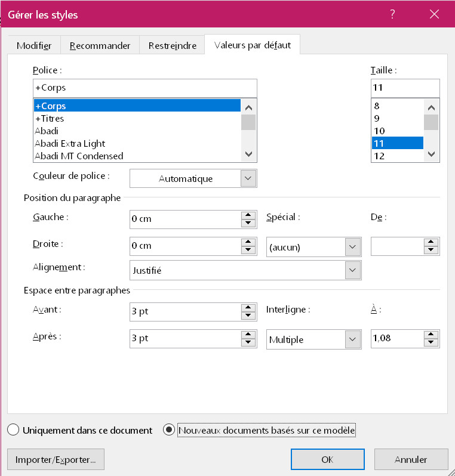This screenshot has width=455, height=476.
Task: Open the Alignement dropdown
Action: click(x=353, y=271)
